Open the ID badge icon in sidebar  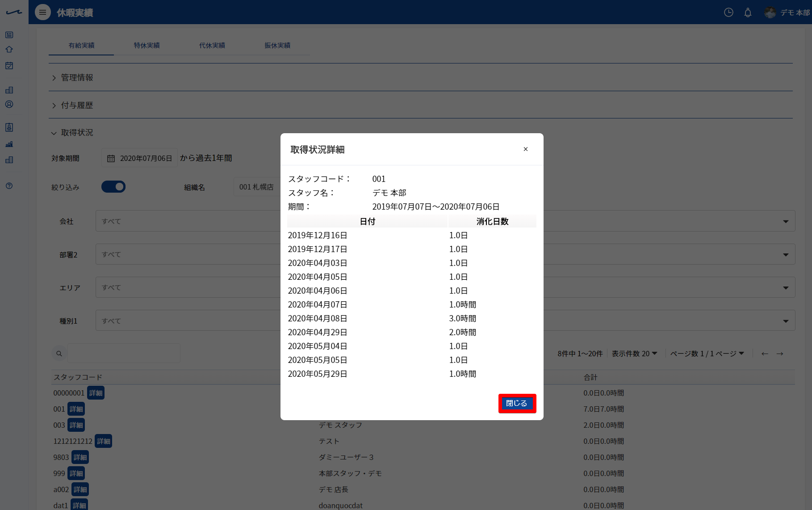point(9,127)
